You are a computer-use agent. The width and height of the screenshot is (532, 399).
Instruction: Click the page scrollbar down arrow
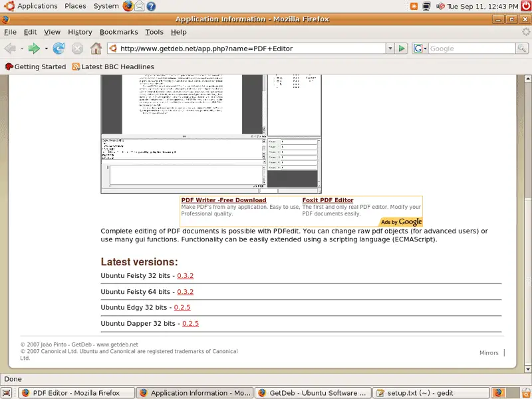click(x=527, y=369)
